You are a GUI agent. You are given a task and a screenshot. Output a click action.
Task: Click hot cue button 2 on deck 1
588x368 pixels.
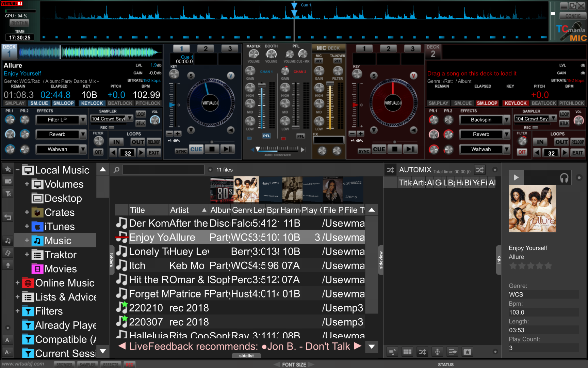pyautogui.click(x=206, y=49)
